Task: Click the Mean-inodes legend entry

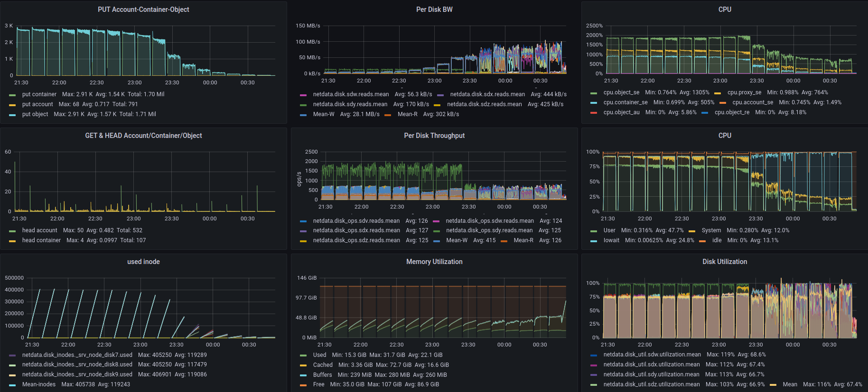Action: pyautogui.click(x=39, y=384)
